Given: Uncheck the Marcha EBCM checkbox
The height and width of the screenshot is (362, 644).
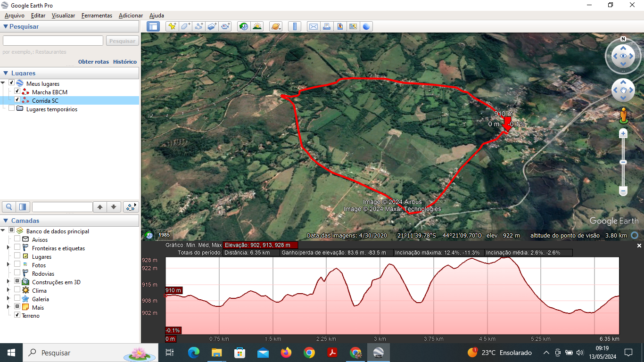Looking at the screenshot, I should 17,91.
